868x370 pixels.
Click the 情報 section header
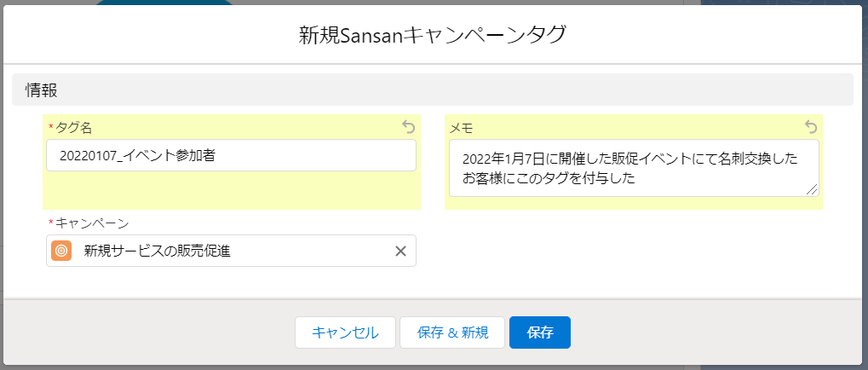tap(42, 90)
